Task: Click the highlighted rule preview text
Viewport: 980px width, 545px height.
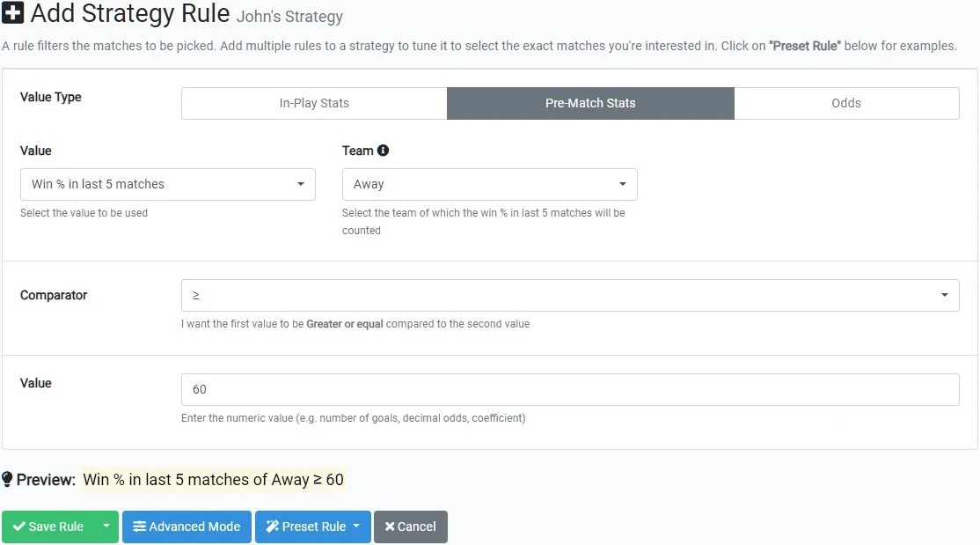Action: pyautogui.click(x=213, y=480)
